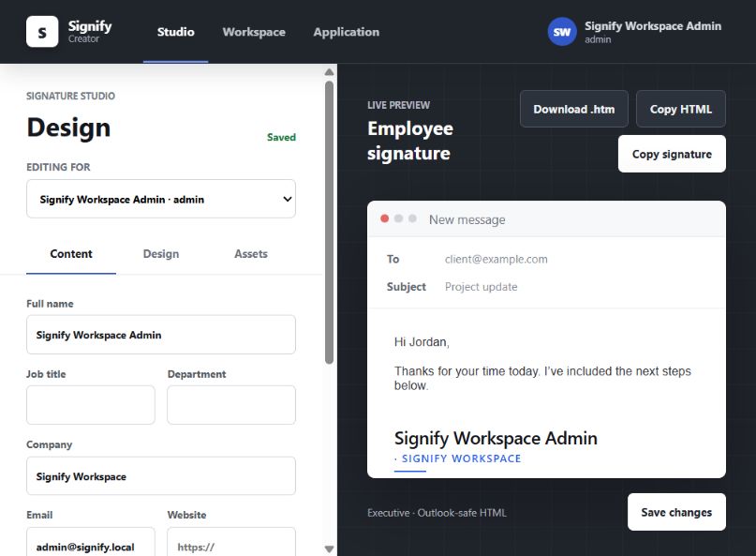Open the Assets tab

tap(251, 254)
